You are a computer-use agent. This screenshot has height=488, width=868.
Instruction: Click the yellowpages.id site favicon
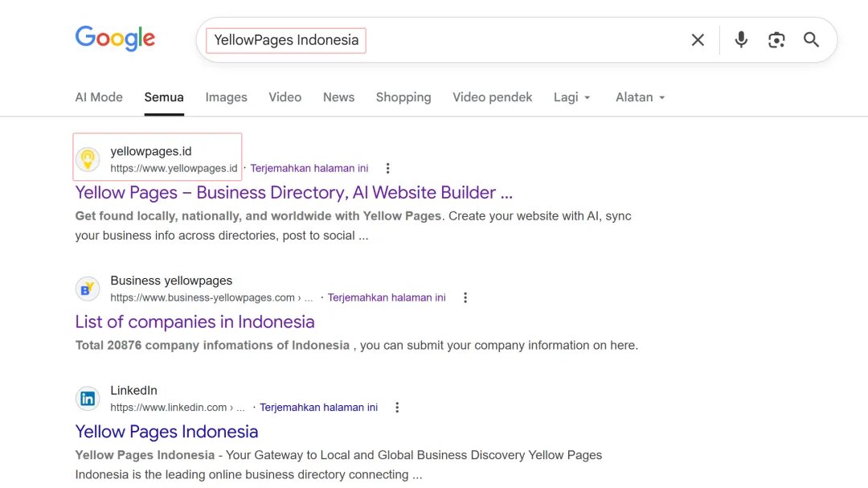88,159
